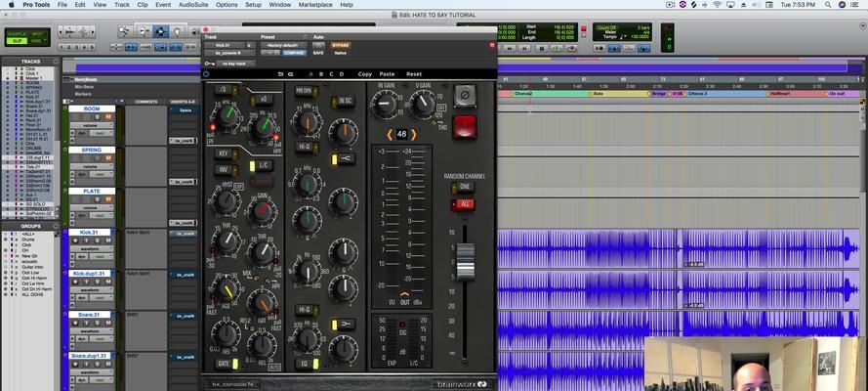868x391 pixels.
Task: Select the Trim tool in the toolbar
Action: point(144,31)
